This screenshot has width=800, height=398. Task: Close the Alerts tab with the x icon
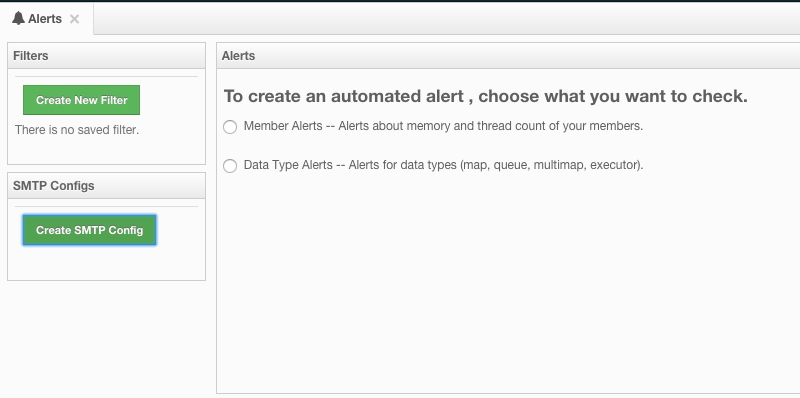(74, 19)
